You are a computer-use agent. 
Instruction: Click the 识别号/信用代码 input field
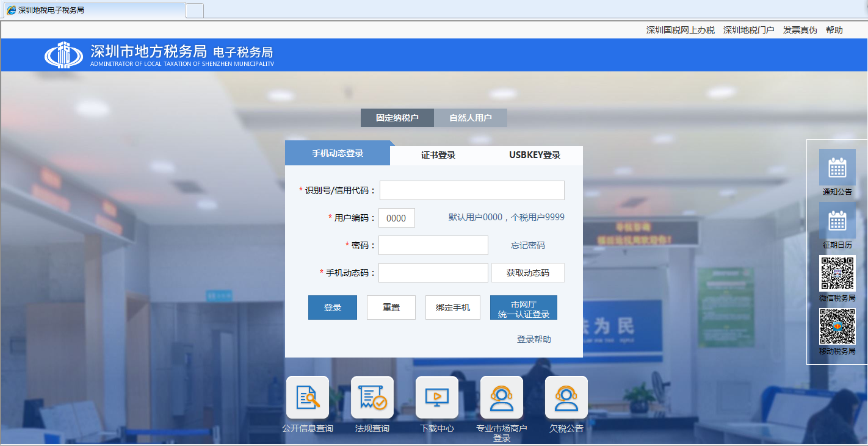pyautogui.click(x=471, y=190)
